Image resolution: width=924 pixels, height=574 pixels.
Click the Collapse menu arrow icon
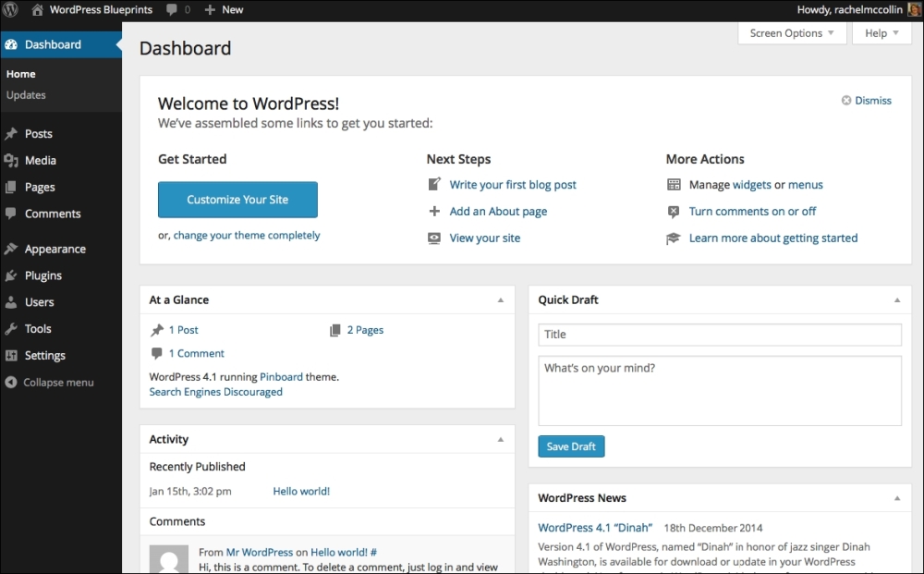click(x=11, y=383)
